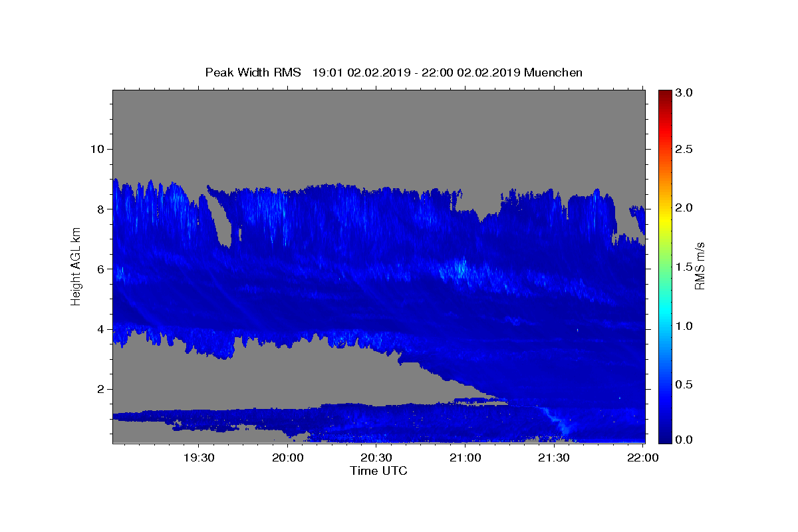Click the '21:00' time axis label

pos(465,458)
